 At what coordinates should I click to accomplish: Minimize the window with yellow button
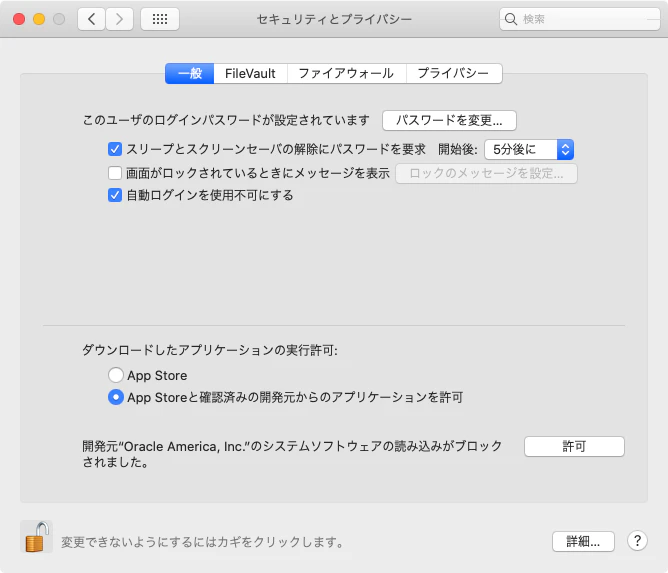point(39,19)
